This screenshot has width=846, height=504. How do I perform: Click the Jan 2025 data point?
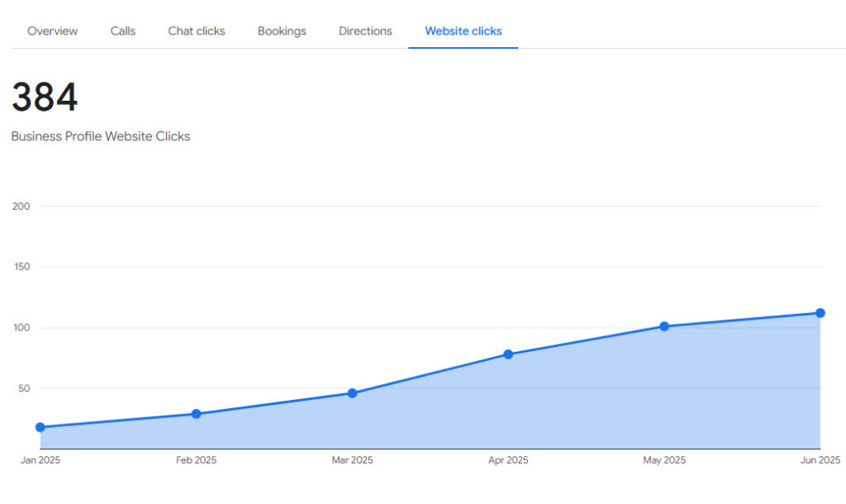[x=40, y=427]
